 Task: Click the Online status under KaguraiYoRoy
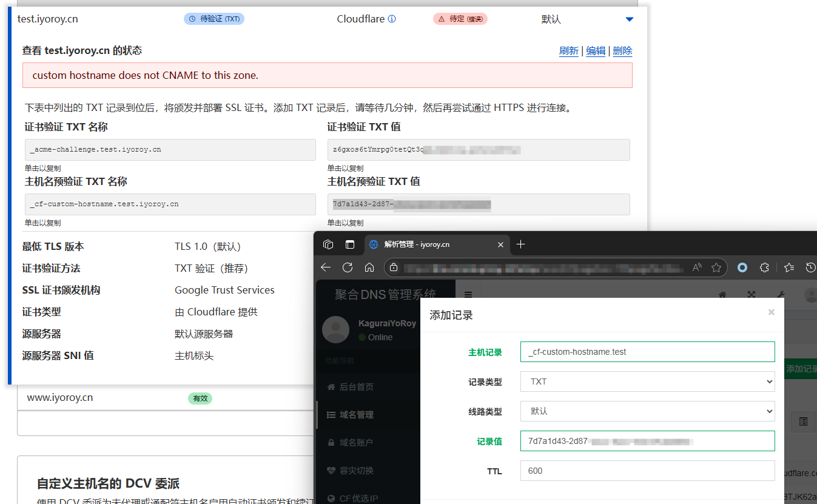[x=375, y=337]
